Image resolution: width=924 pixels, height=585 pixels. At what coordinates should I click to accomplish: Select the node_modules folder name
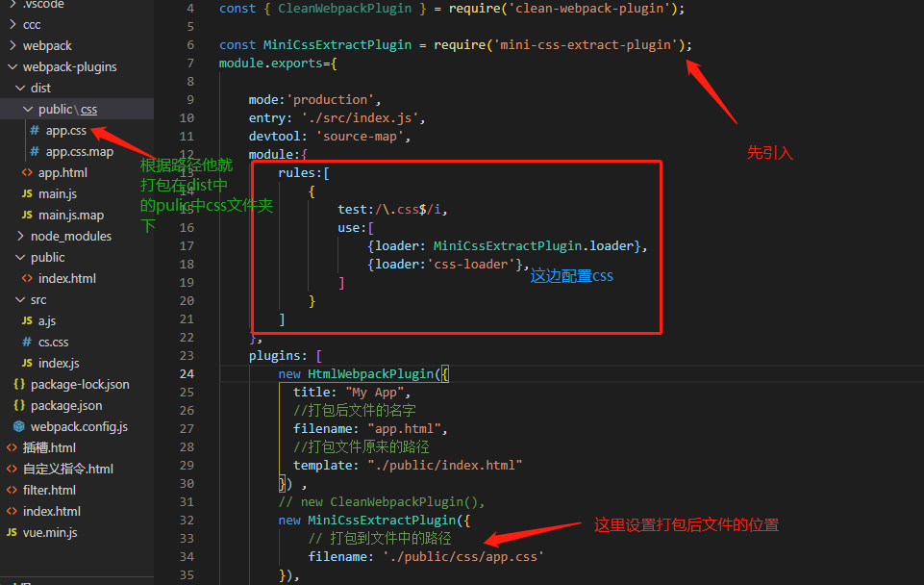click(x=71, y=236)
